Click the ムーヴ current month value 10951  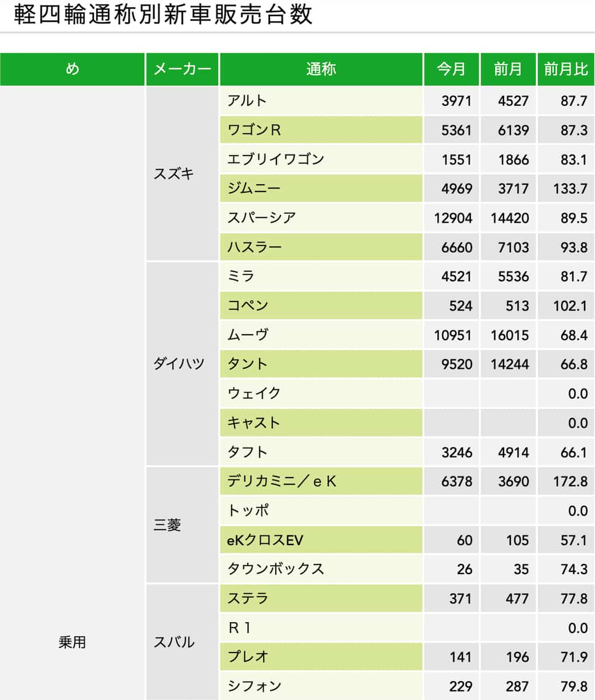[x=453, y=335]
